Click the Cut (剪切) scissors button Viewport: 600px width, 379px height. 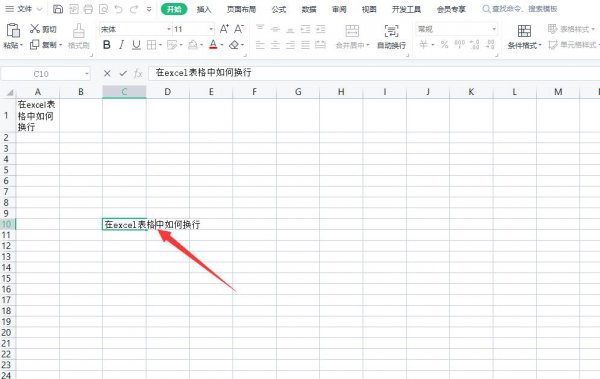coord(43,29)
